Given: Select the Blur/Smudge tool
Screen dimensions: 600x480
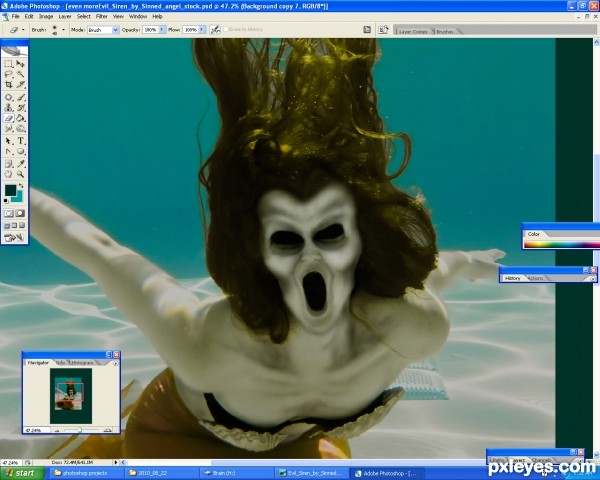Looking at the screenshot, I should pos(8,128).
